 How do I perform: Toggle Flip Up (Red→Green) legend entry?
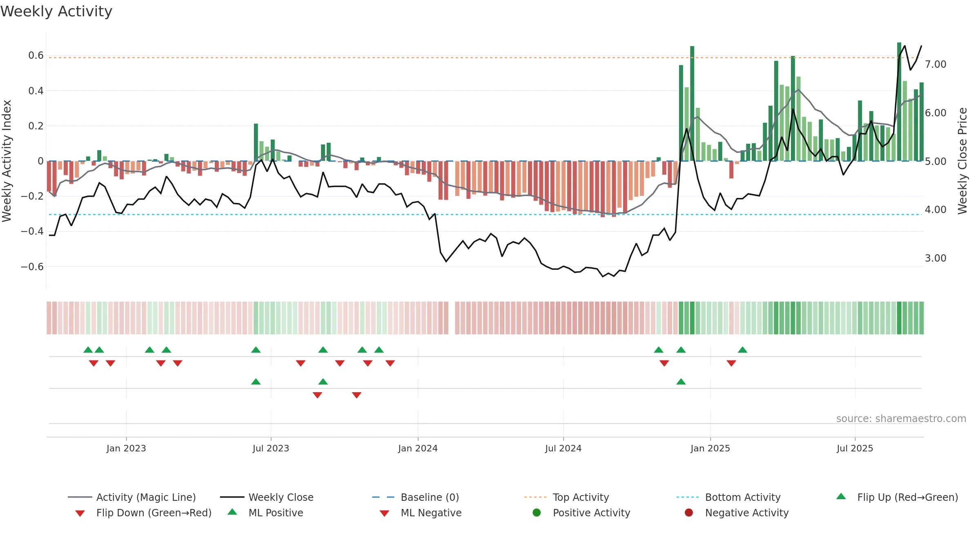(897, 497)
